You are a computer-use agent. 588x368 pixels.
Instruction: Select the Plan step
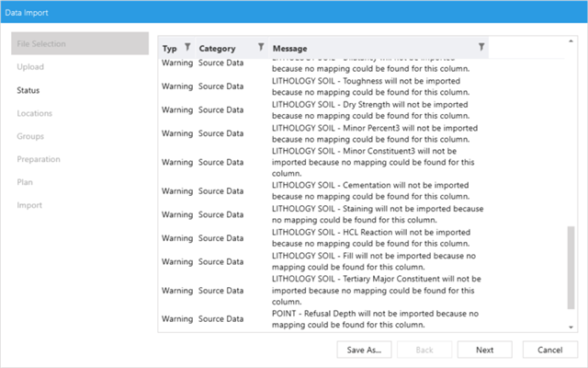pyautogui.click(x=25, y=182)
